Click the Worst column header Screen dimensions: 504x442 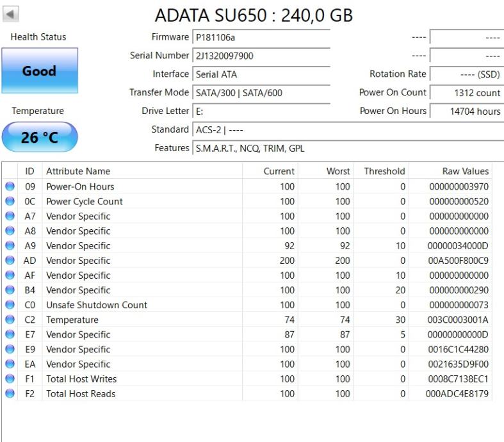pyautogui.click(x=325, y=171)
